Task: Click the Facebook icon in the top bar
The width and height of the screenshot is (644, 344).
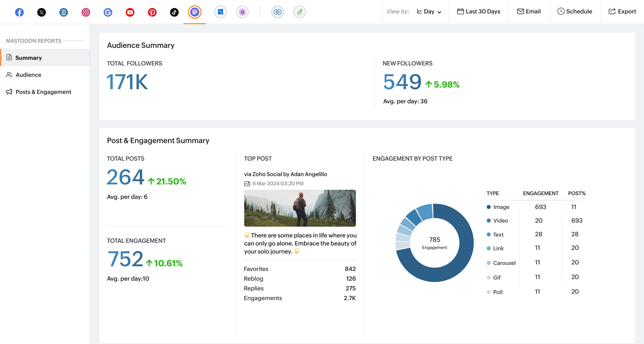Action: [x=19, y=11]
